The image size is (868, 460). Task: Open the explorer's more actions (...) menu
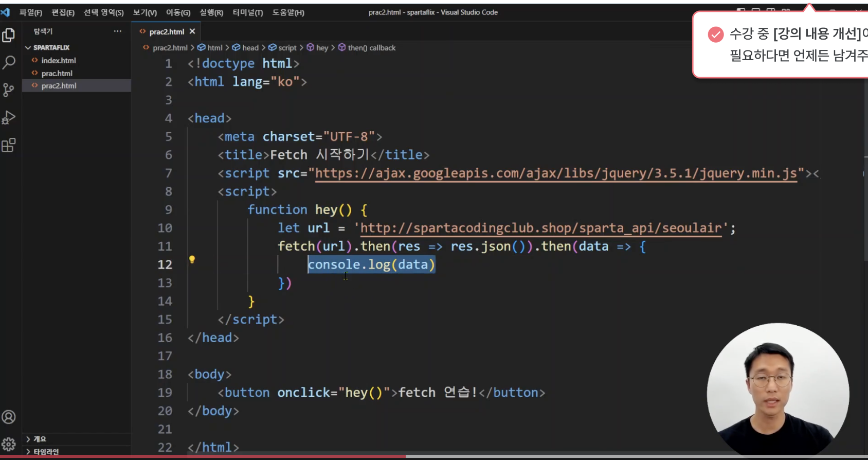118,31
